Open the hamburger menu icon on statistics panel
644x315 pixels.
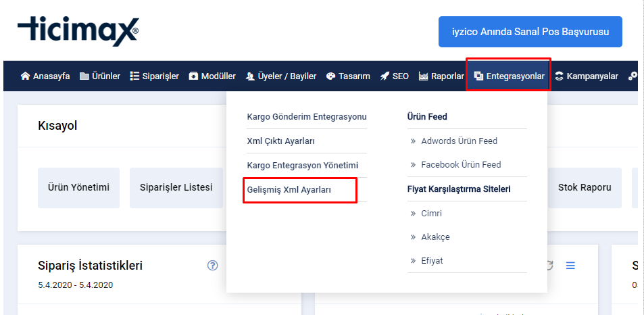point(570,266)
